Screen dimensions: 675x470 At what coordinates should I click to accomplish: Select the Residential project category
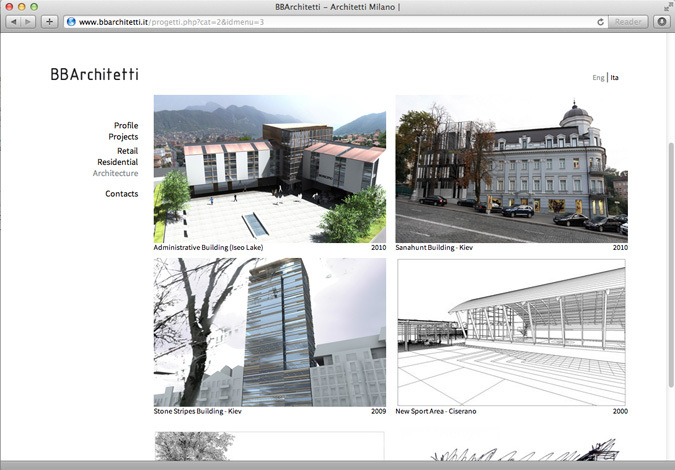(117, 162)
